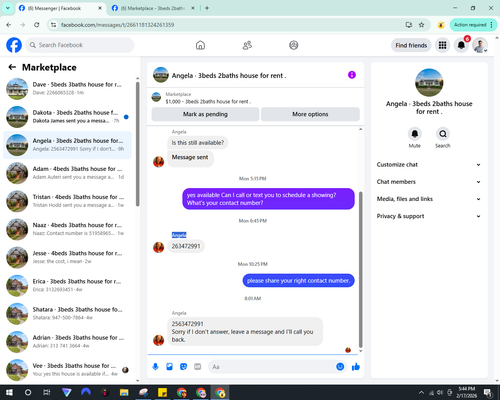Attach a photo using the image icon

(169, 367)
